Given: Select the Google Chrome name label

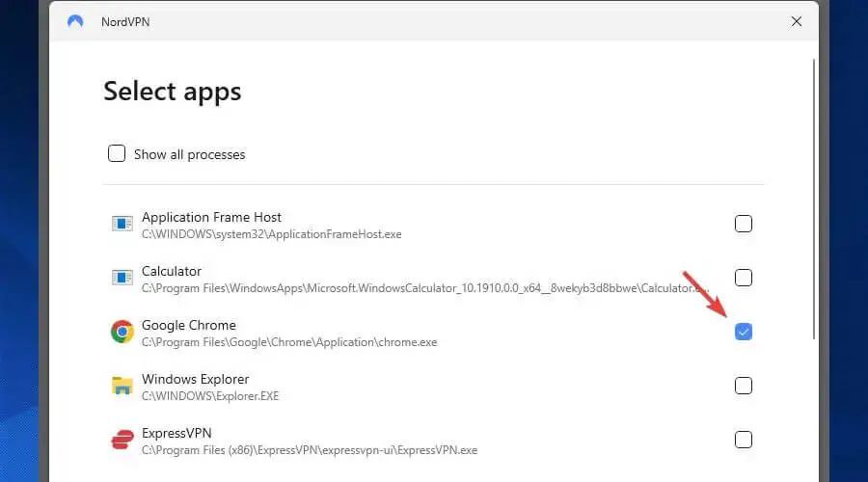Looking at the screenshot, I should click(188, 325).
